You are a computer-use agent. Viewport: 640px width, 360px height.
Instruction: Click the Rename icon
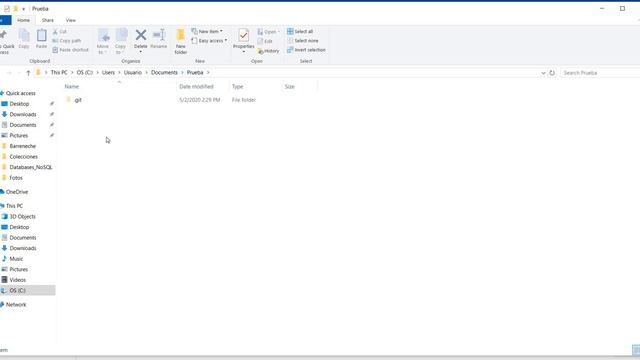[158, 35]
